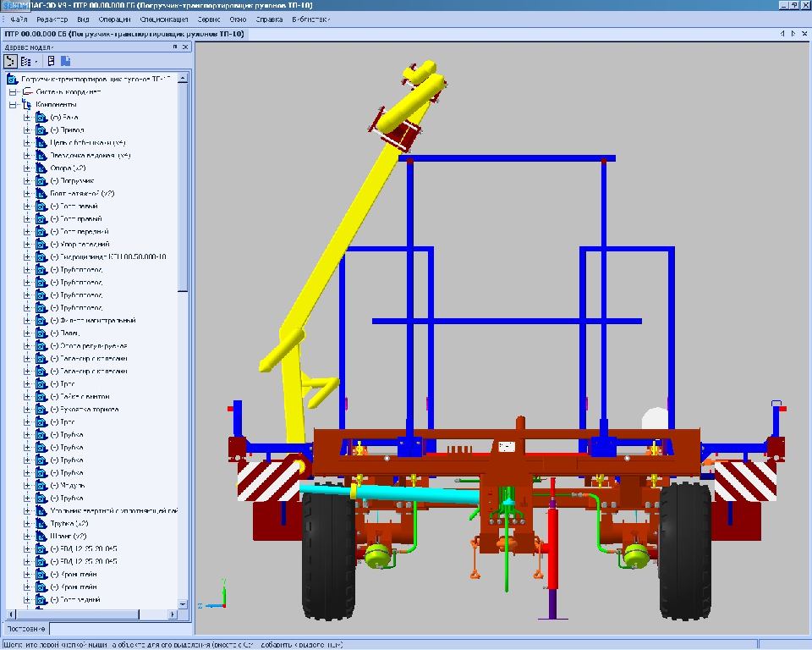This screenshot has height=650, width=812.
Task: Click the Опора (x2) component icon
Action: (41, 168)
